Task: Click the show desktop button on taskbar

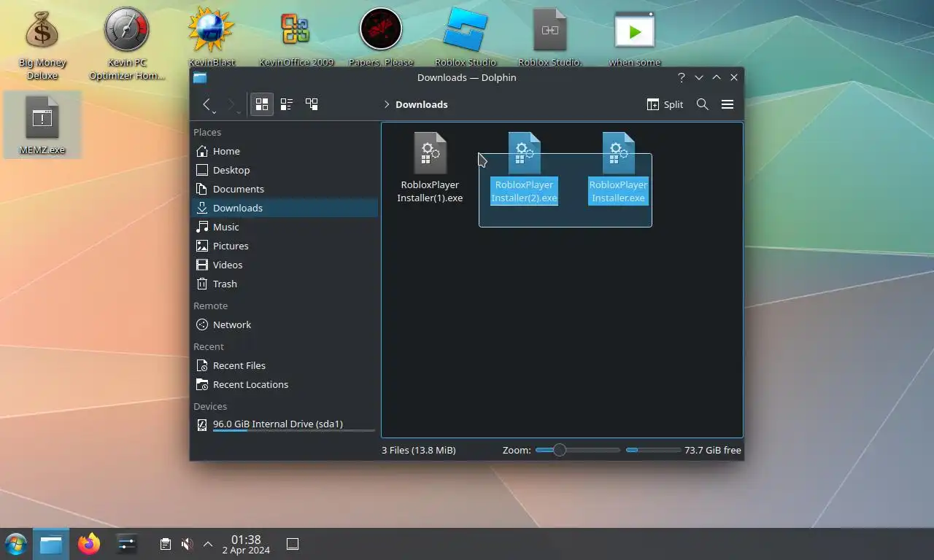Action: coord(293,544)
